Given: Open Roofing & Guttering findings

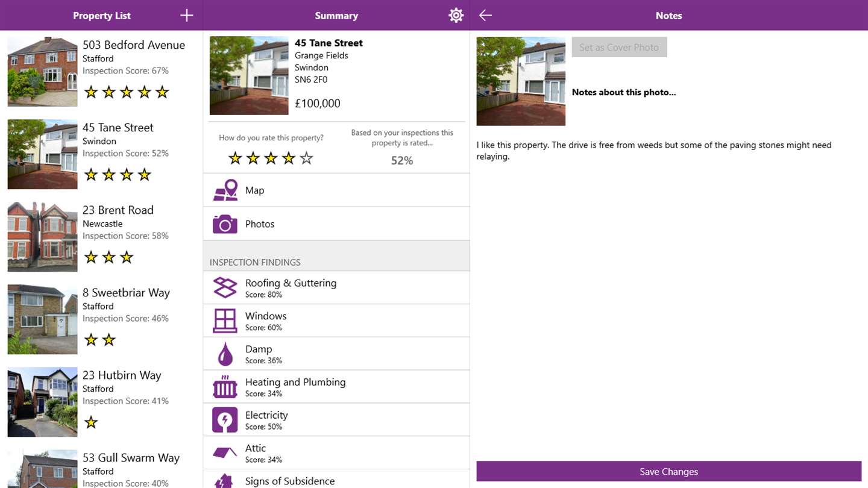Looking at the screenshot, I should click(336, 288).
